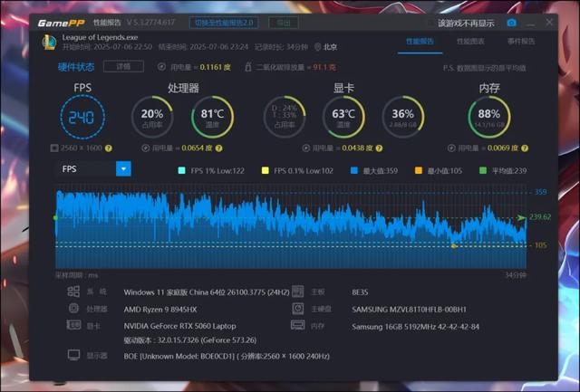This screenshot has height=392, width=580.
Task: Click the motherboard icon beside BE3S
Action: point(298,292)
